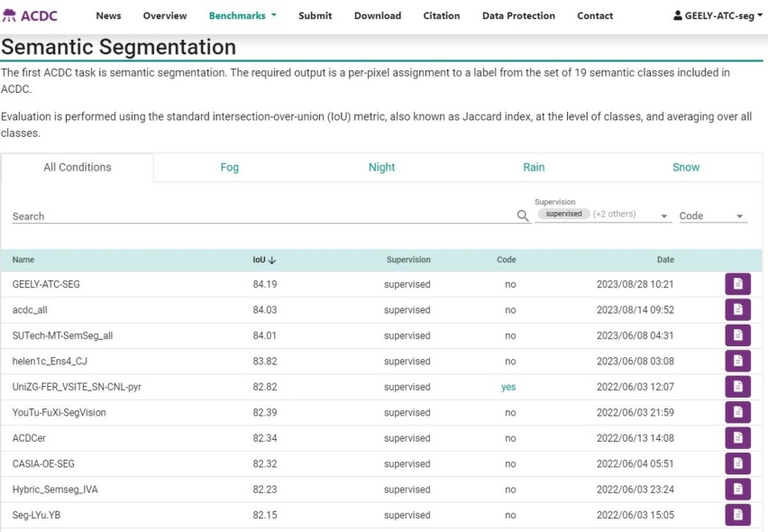
Task: Click the SUTech-MT-SemSeg_all name cell
Action: (x=63, y=335)
